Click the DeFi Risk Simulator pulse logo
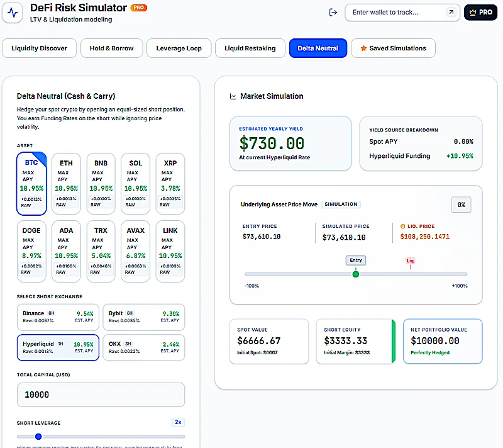Screen dimensions: 503x448 coord(13,13)
